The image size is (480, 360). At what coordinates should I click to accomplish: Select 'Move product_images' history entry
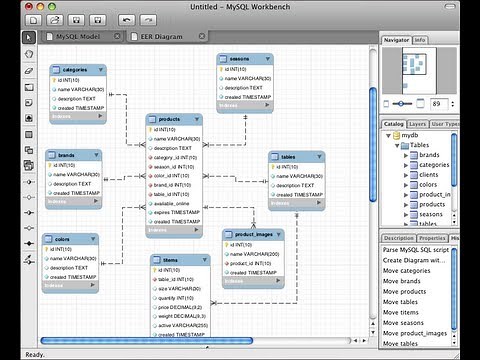click(415, 333)
